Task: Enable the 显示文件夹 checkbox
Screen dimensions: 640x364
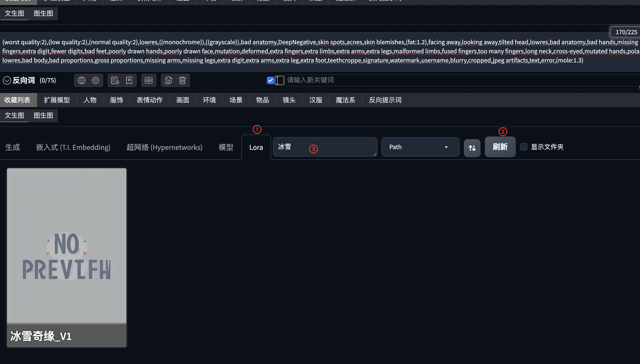Action: (523, 147)
